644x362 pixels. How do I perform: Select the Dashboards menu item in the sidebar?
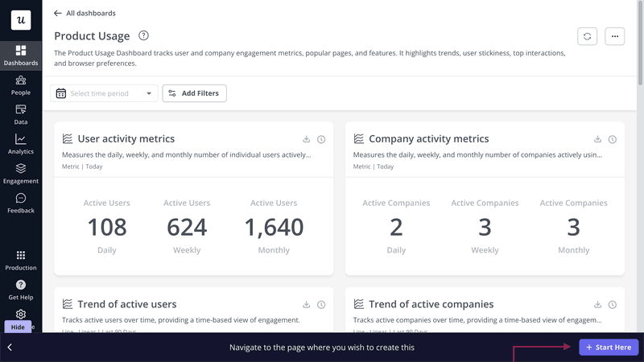click(21, 56)
